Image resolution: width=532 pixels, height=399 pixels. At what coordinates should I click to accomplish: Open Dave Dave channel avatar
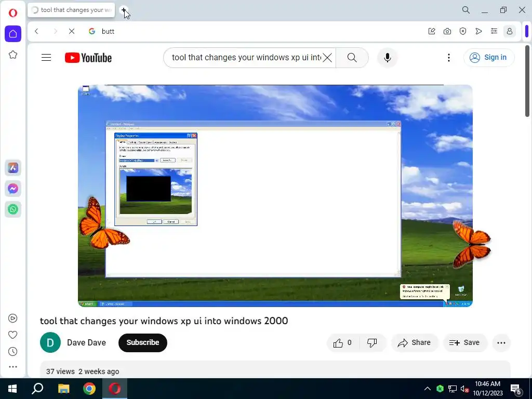[50, 343]
